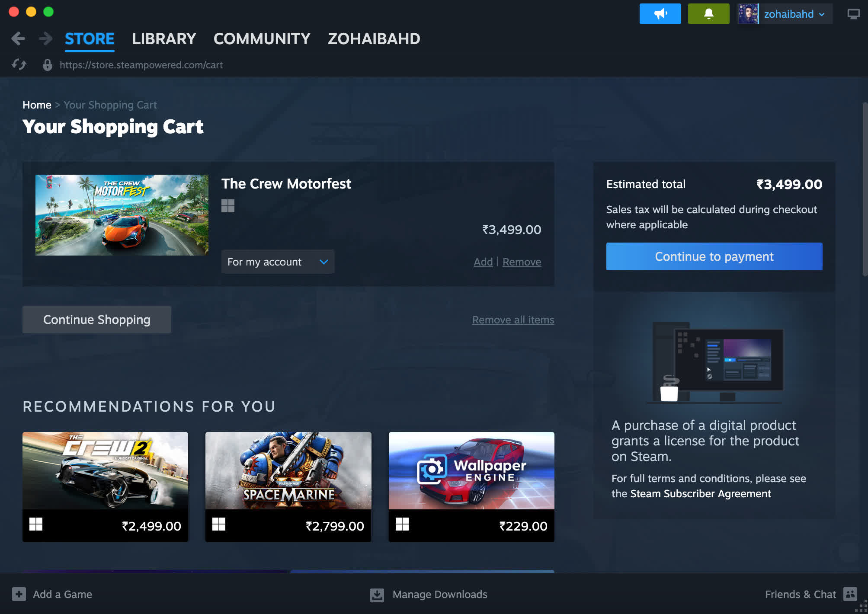The image size is (868, 614).
Task: Open the Friends & Chat icon
Action: click(x=850, y=594)
